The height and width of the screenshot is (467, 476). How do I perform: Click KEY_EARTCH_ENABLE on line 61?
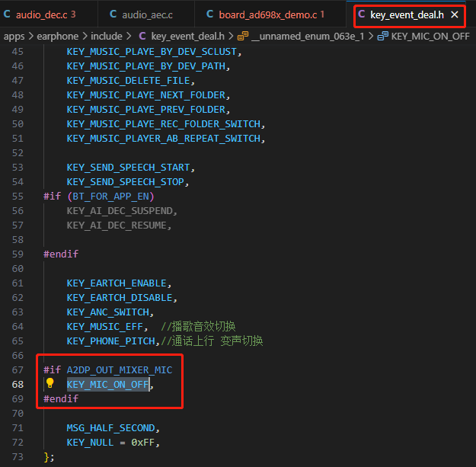coord(117,283)
